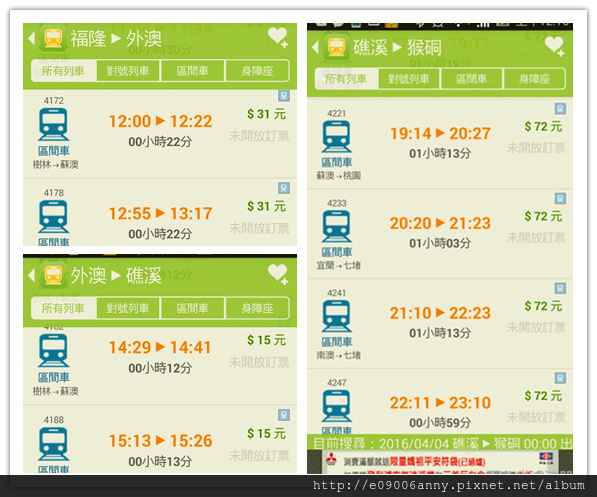Select 區間車 tab in 福隆▶外澳 screen
597x497 pixels.
193,71
